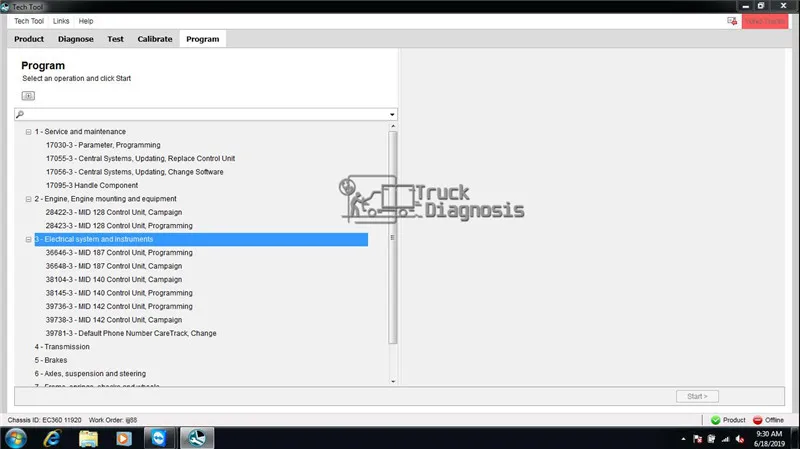
Task: Click the Tech Tool title bar icon
Action: [x=5, y=7]
